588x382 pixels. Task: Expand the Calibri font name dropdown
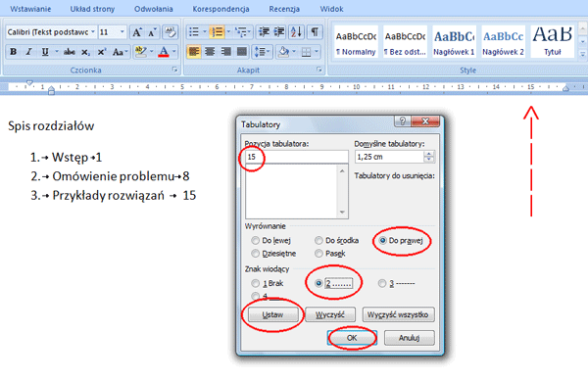(93, 32)
